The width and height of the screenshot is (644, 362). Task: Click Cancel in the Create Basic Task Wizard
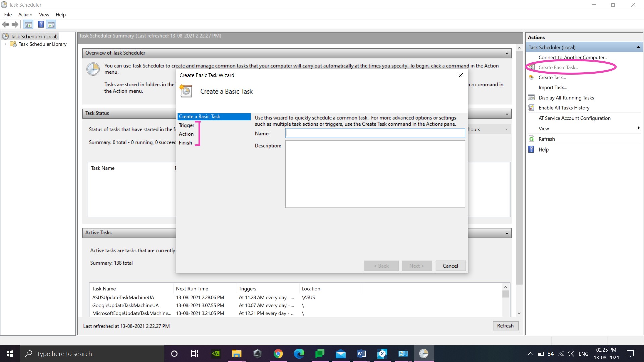point(450,266)
